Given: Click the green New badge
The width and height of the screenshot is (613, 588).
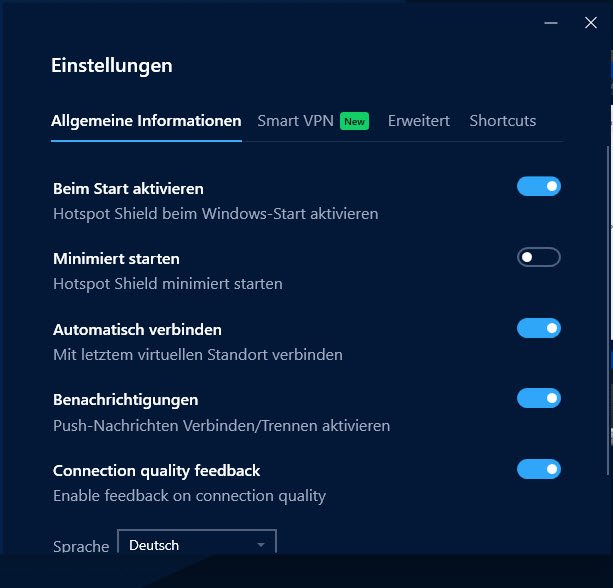Looking at the screenshot, I should [x=354, y=121].
